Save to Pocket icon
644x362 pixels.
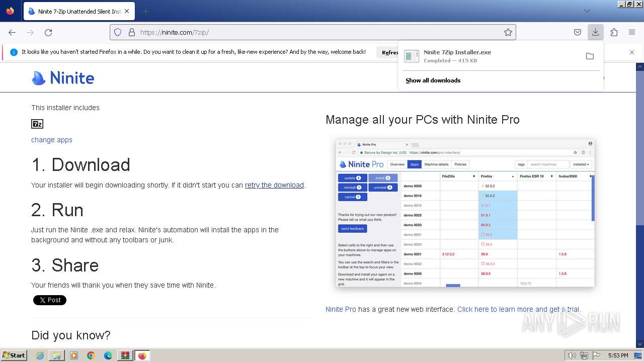(x=578, y=32)
